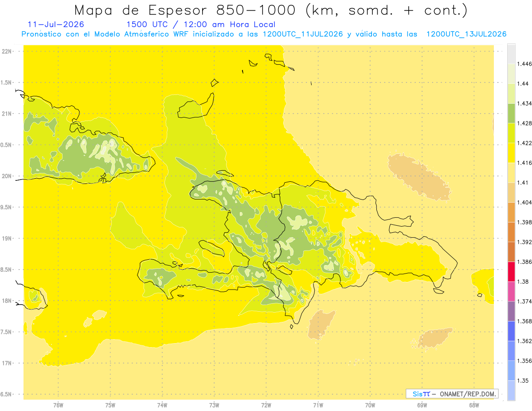Click the bright yellow swatch between 1.416 and 1.422
The image size is (532, 411).
click(x=511, y=153)
